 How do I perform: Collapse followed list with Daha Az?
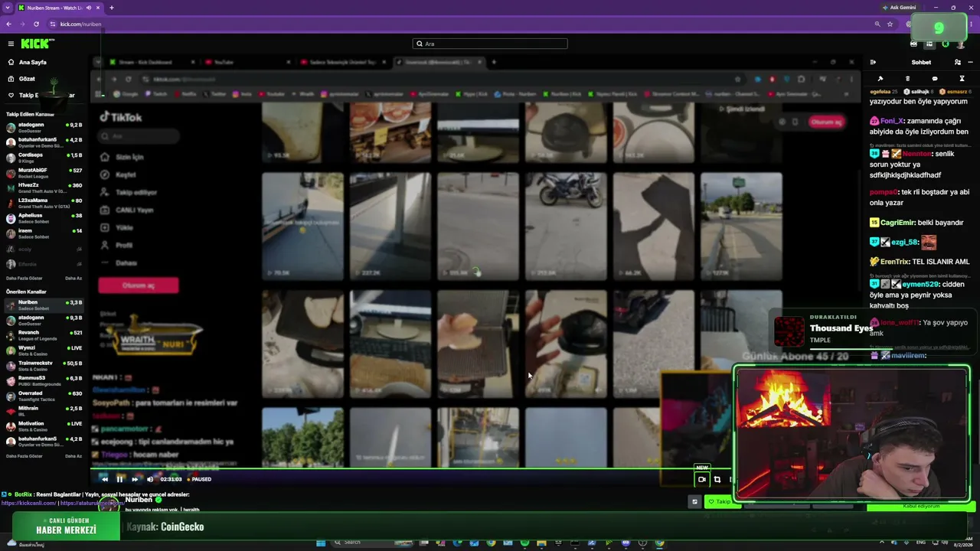[x=73, y=279]
